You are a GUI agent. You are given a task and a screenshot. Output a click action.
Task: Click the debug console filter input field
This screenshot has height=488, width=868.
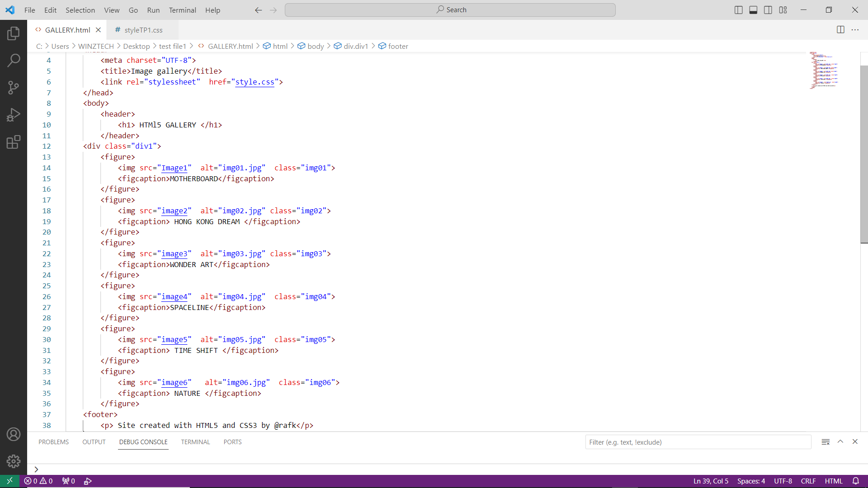coord(698,442)
